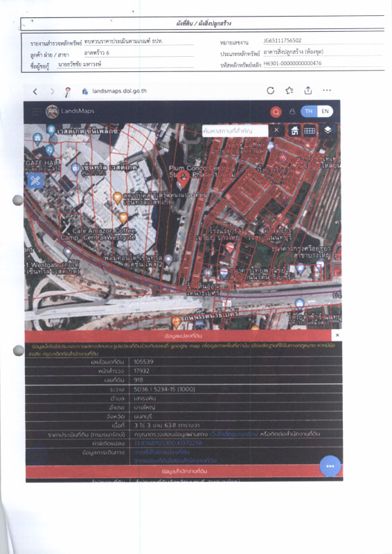The height and width of the screenshot is (554, 392).
Task: Clear the place search with X
Action: pos(276,130)
